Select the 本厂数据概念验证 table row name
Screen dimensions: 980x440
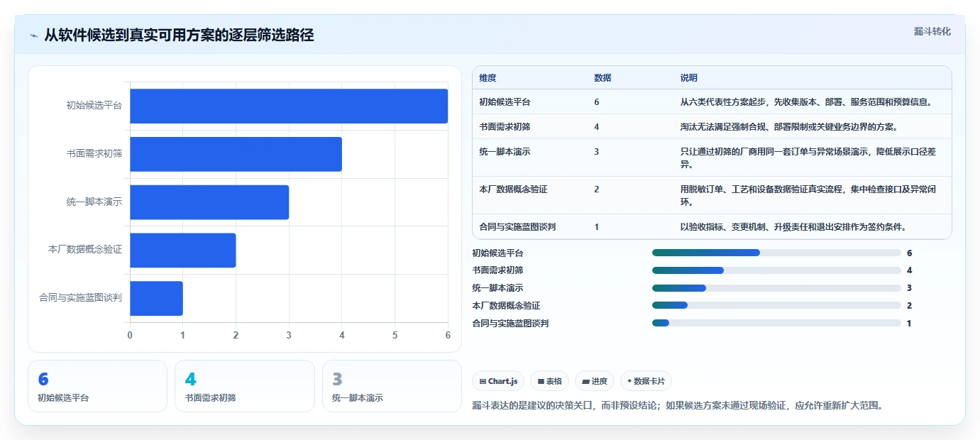click(x=513, y=189)
